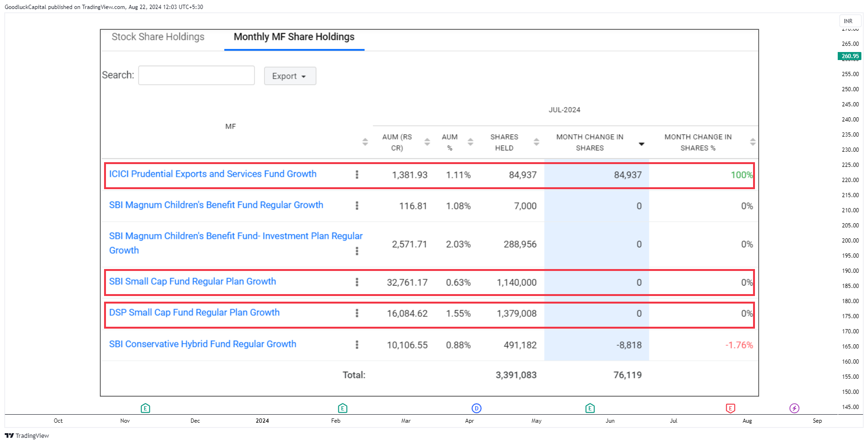Select the 2.03% AUM percentage cell
868x444 pixels.
point(458,244)
